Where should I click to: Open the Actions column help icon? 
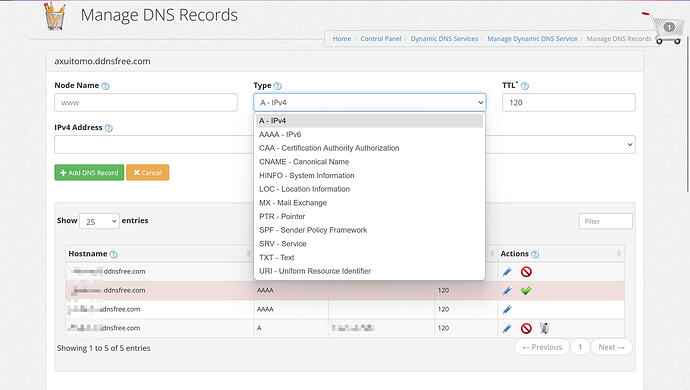535,254
